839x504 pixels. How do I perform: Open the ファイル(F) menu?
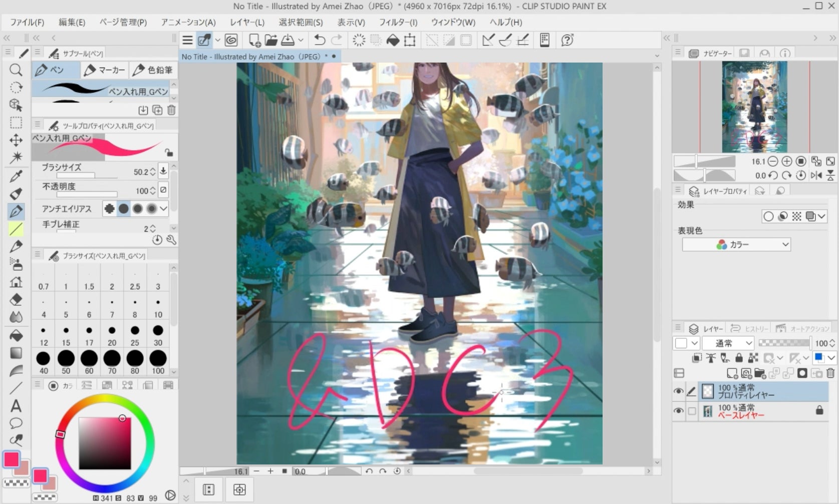tap(27, 22)
